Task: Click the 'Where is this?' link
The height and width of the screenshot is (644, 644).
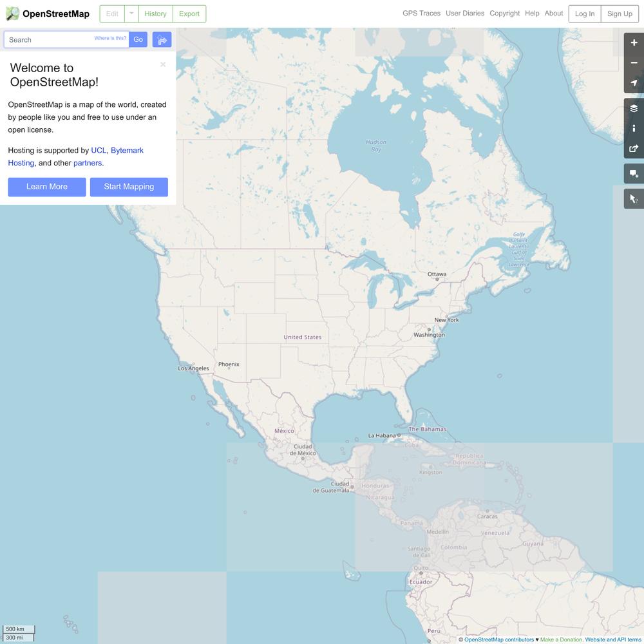Action: [111, 38]
